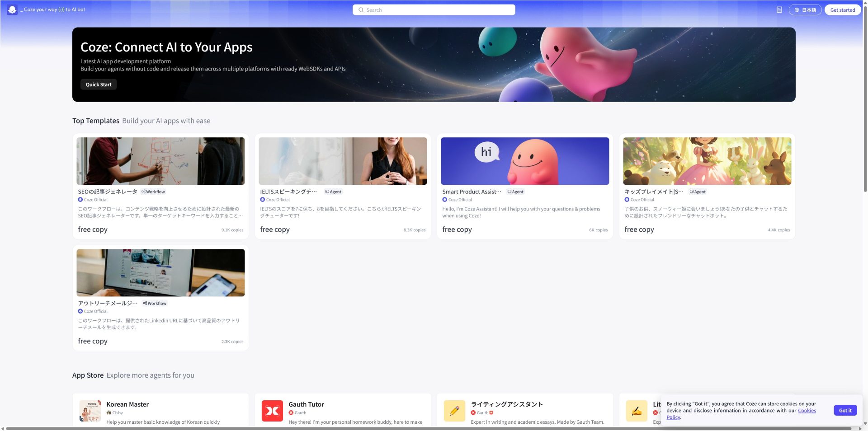The height and width of the screenshot is (431, 868).
Task: Click the title "キッズプレイメイト|S…"
Action: click(654, 192)
